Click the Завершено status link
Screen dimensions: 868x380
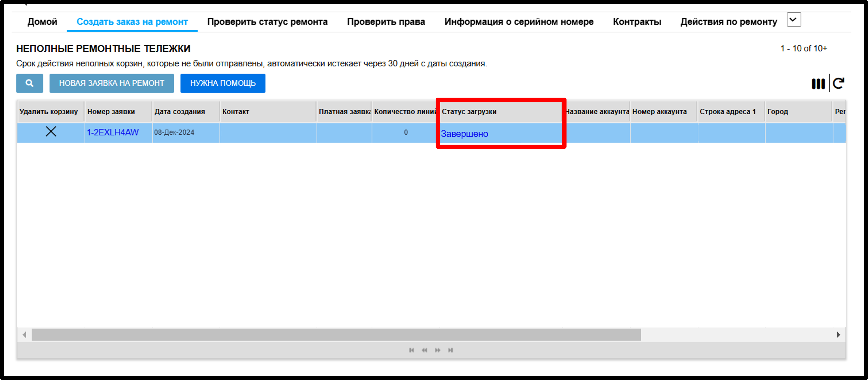(x=464, y=134)
